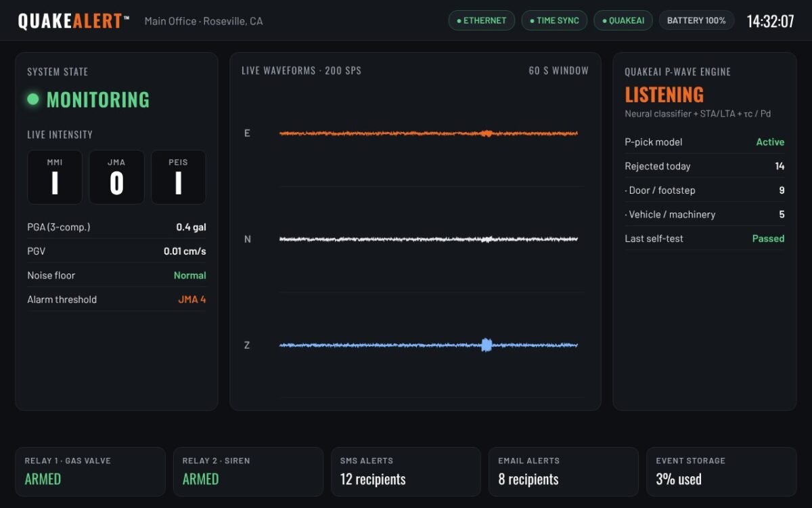Click the Rejected today count 14

(x=780, y=166)
